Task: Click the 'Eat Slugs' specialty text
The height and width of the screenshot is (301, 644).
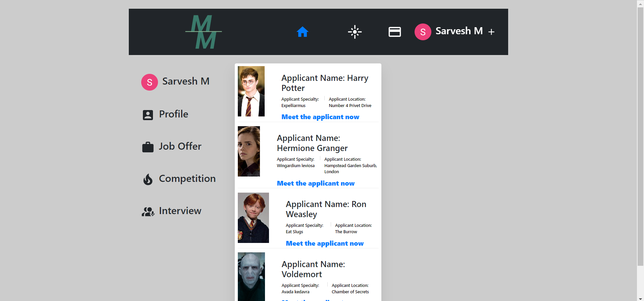Action: 294,232
